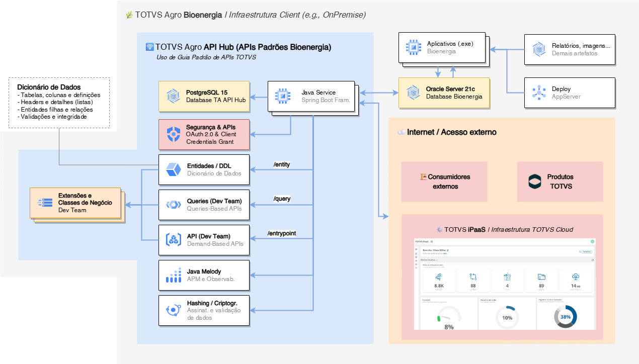This screenshot has height=364, width=639.
Task: Click the cloud icon beside Internet / Acesso externo
Action: click(401, 132)
